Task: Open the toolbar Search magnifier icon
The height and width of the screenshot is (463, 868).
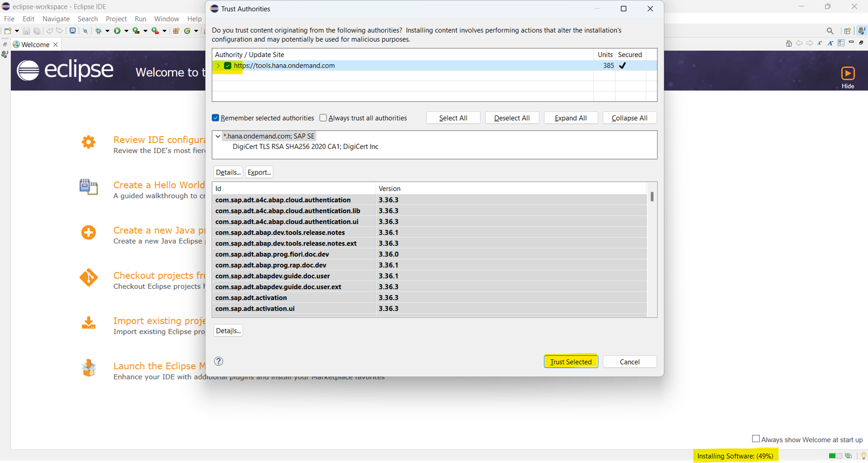Action: pos(830,31)
